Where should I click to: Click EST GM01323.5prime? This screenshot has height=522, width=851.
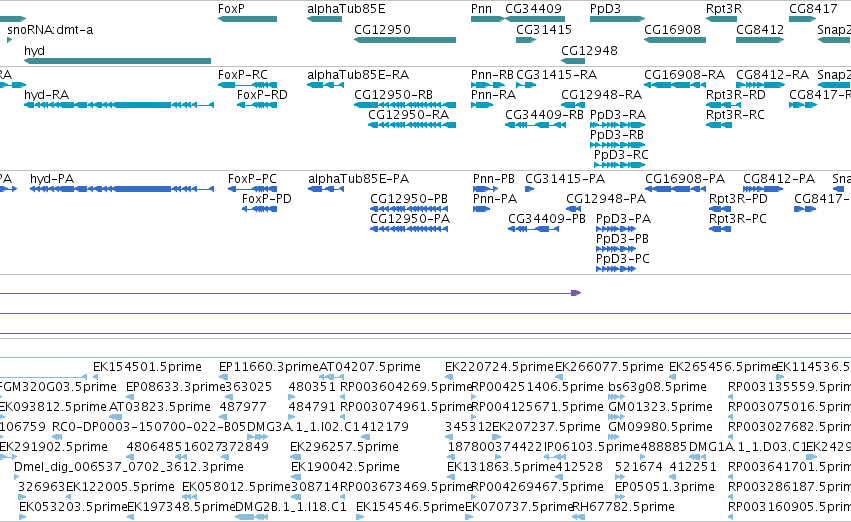(x=661, y=406)
